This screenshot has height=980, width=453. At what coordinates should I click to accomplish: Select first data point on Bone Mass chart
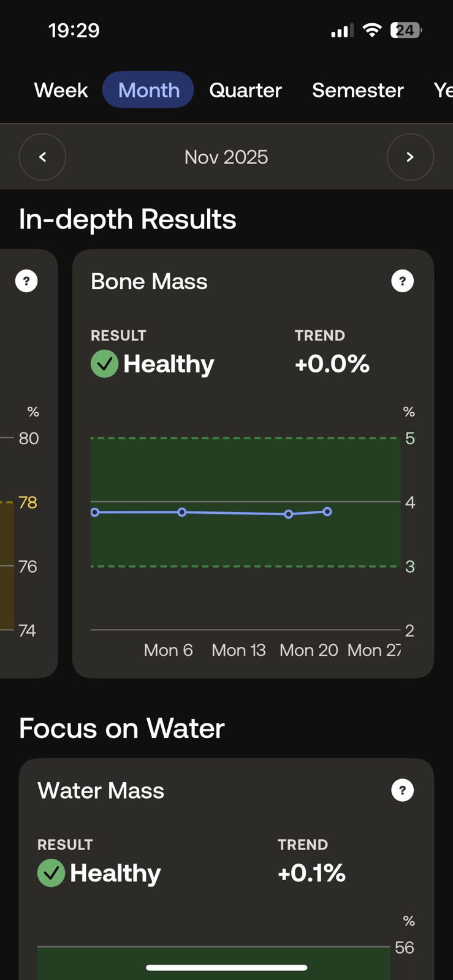pyautogui.click(x=95, y=512)
